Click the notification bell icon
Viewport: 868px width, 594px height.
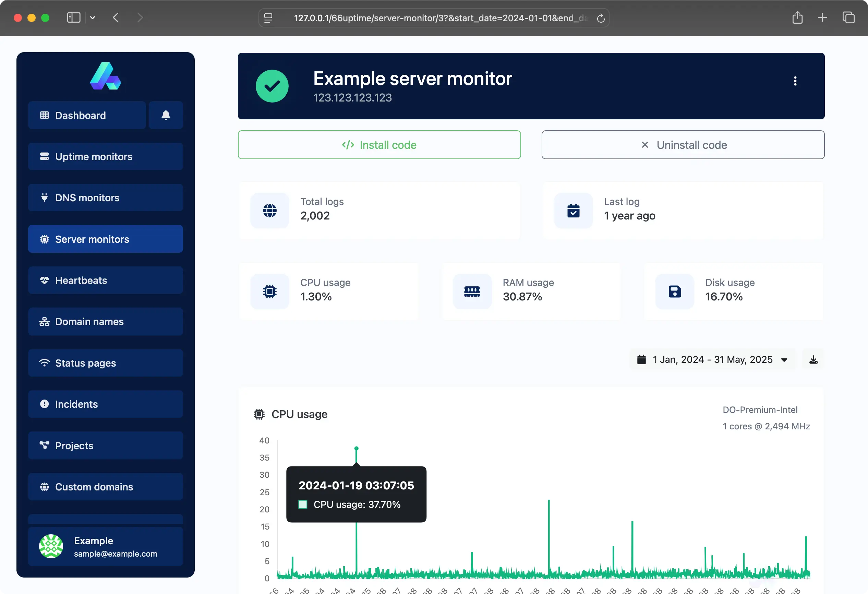(166, 115)
